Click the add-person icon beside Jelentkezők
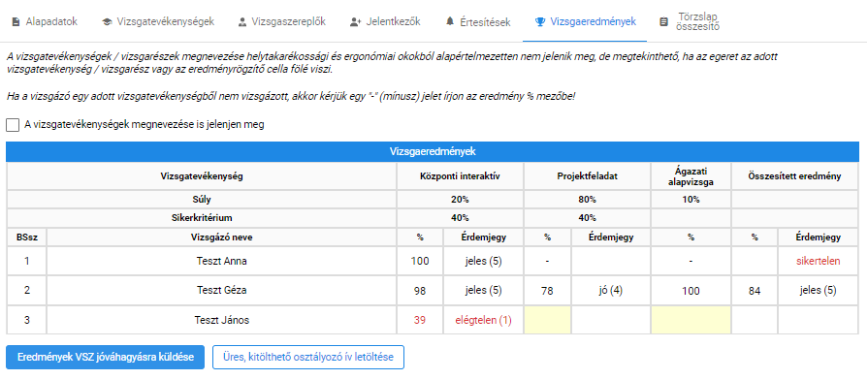Image resolution: width=868 pixels, height=380 pixels. (x=356, y=22)
